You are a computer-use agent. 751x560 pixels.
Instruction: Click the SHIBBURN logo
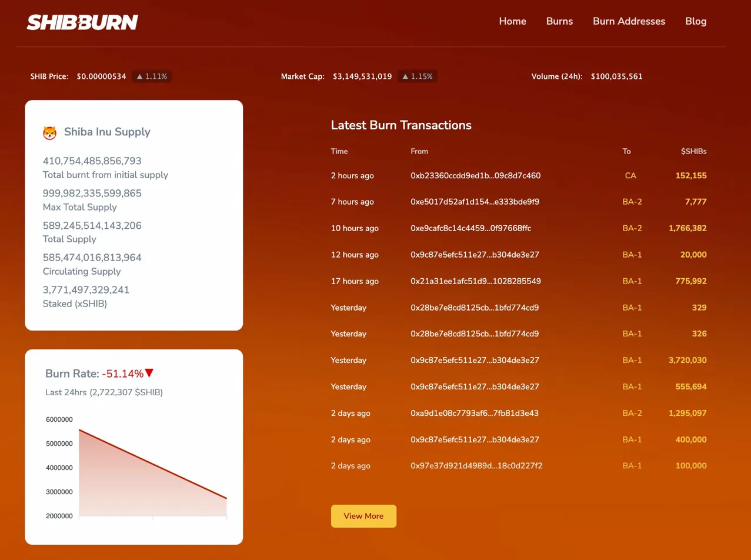[82, 22]
